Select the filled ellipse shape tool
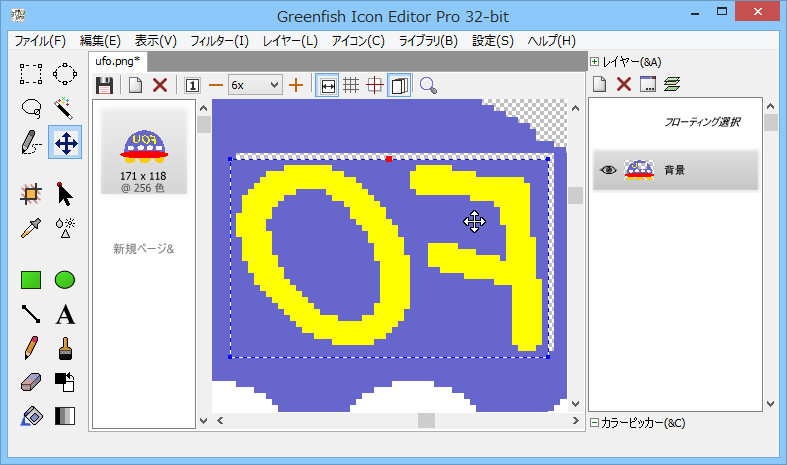 point(65,280)
